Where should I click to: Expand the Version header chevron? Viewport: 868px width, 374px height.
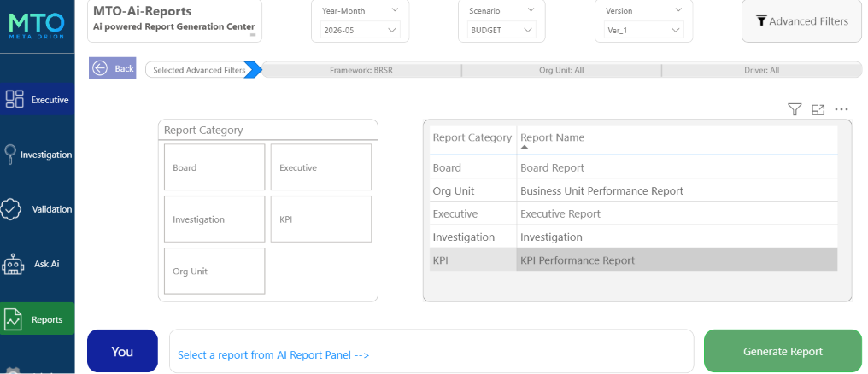[x=678, y=10]
